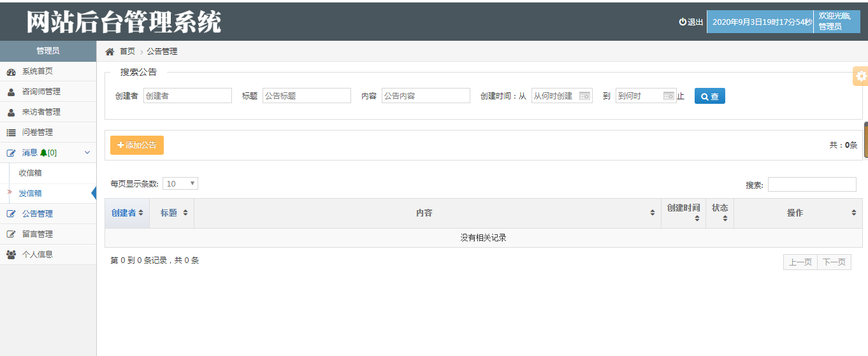Click the 添加公告 button

(137, 145)
